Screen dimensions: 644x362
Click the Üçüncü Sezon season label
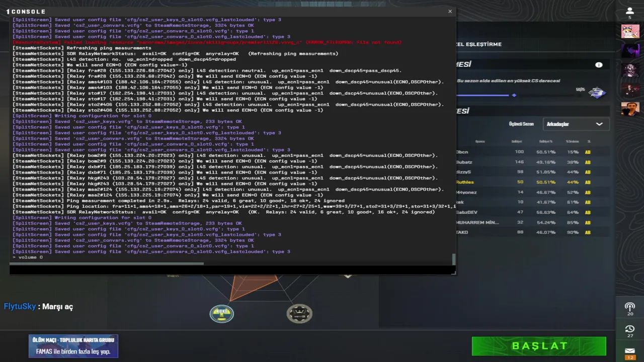(521, 124)
